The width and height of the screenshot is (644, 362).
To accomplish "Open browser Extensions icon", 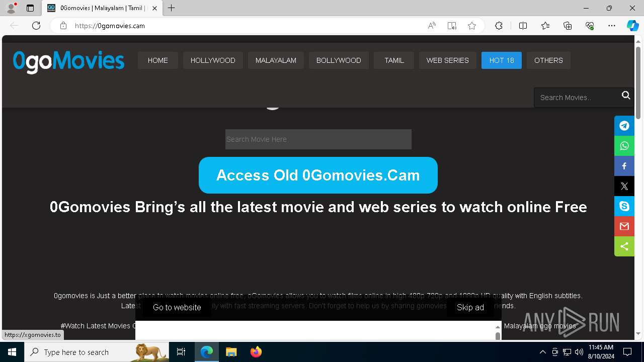I will (499, 26).
